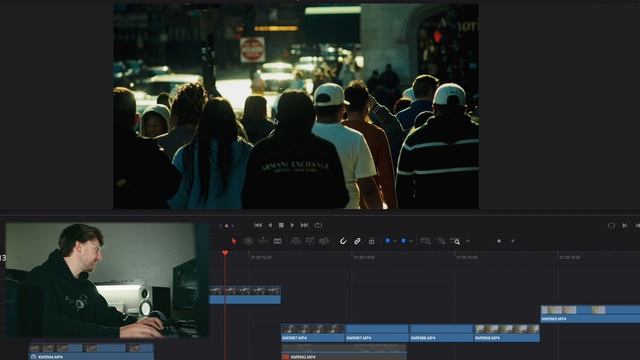
Task: Toggle the magnet Snapping icon
Action: pyautogui.click(x=343, y=241)
